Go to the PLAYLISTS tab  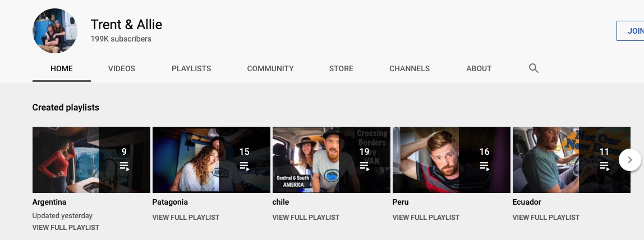coord(191,68)
